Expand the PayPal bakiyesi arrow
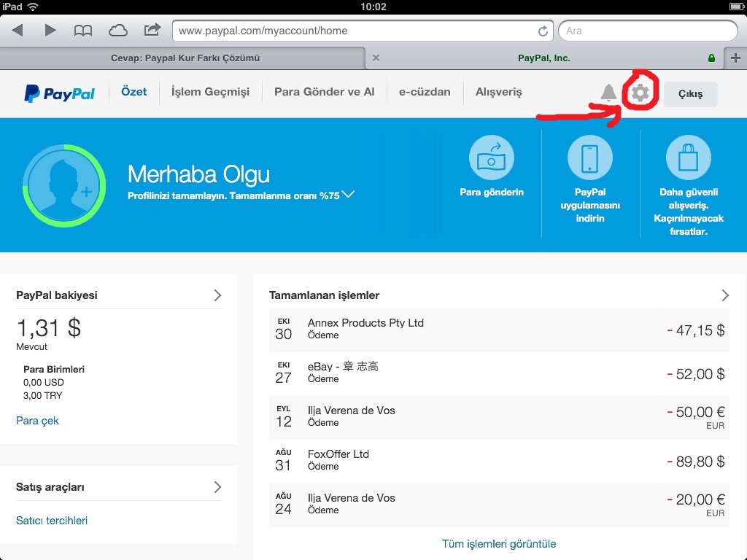 (217, 295)
